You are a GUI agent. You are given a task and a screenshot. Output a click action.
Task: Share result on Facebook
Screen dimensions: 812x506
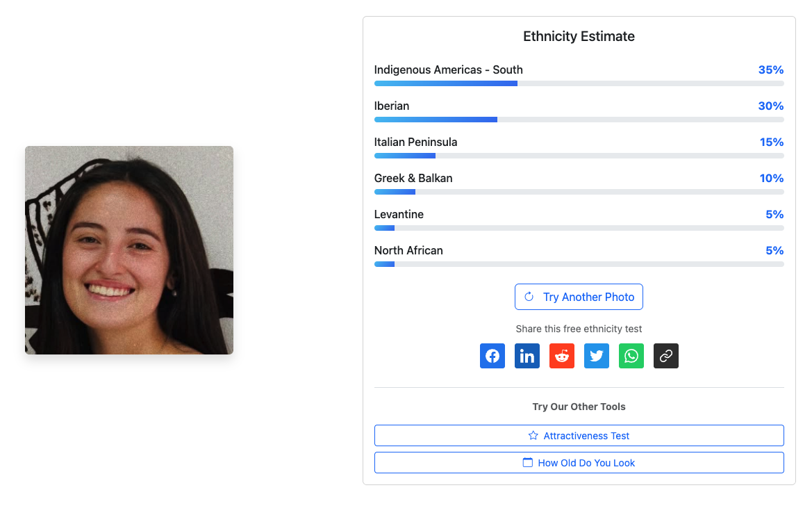(492, 356)
